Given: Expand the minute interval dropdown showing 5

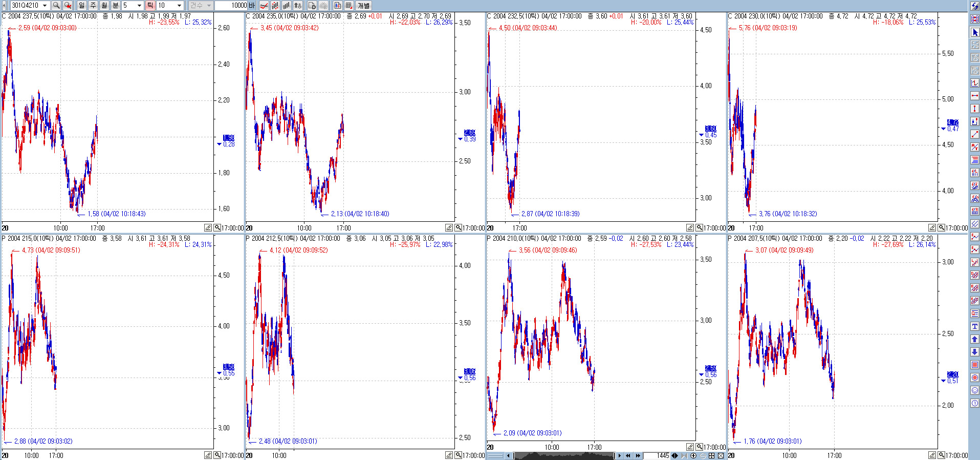Looking at the screenshot, I should pyautogui.click(x=139, y=5).
